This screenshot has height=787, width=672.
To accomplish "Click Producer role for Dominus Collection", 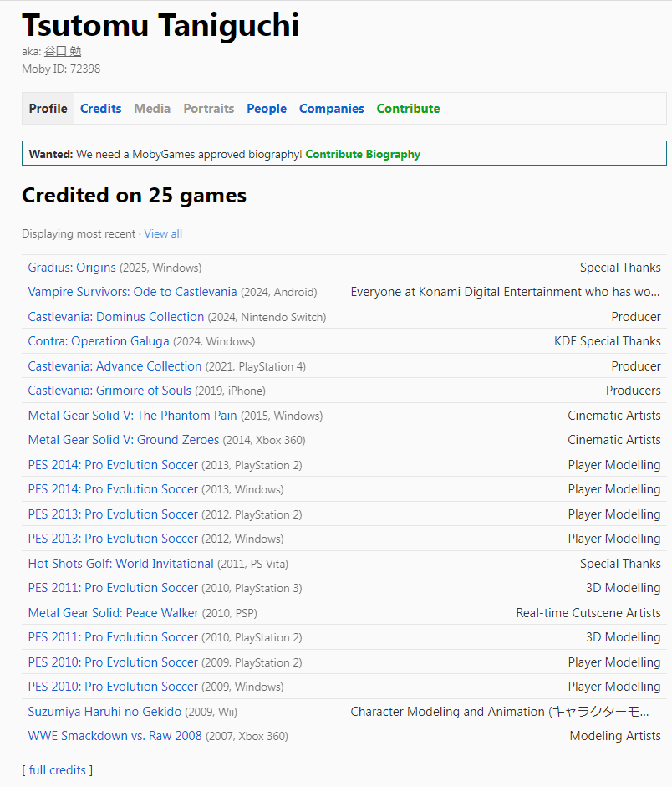I will [636, 317].
